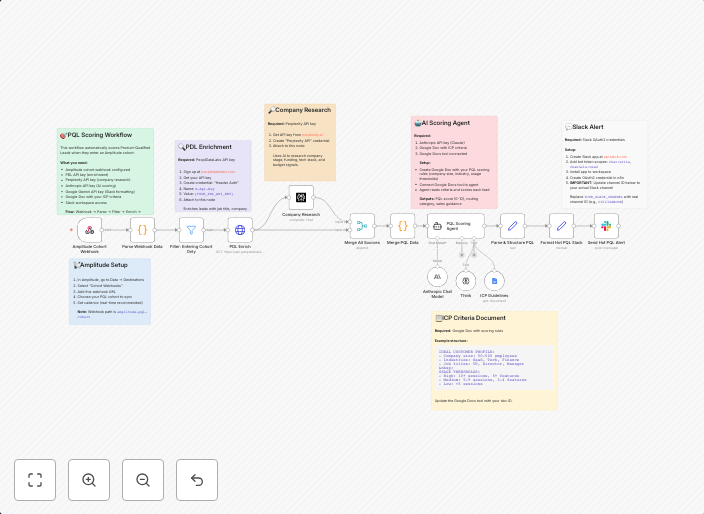The width and height of the screenshot is (704, 514).
Task: Open the Company Research node
Action: [301, 197]
